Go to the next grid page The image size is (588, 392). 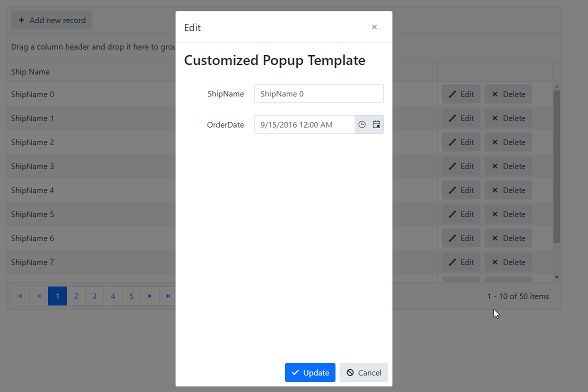point(150,296)
